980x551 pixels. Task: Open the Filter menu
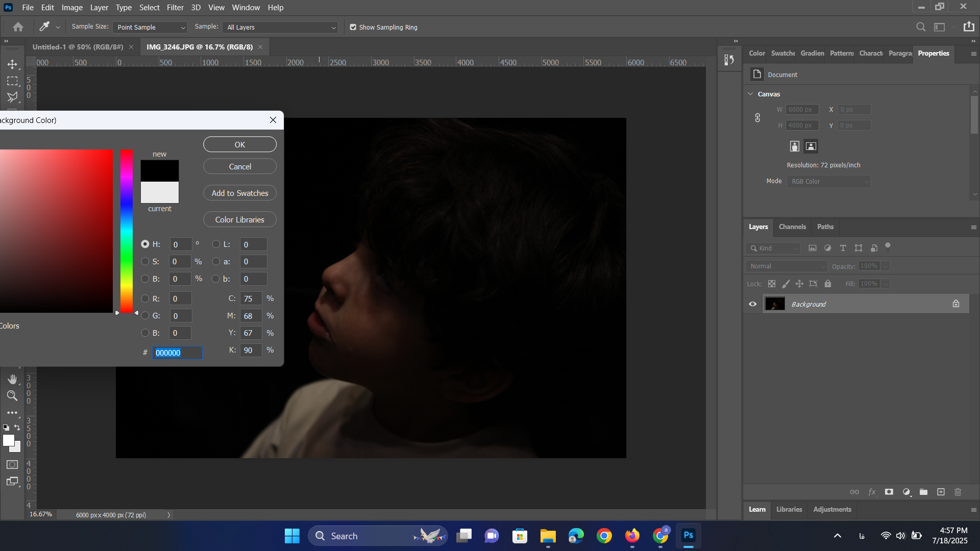pyautogui.click(x=175, y=8)
